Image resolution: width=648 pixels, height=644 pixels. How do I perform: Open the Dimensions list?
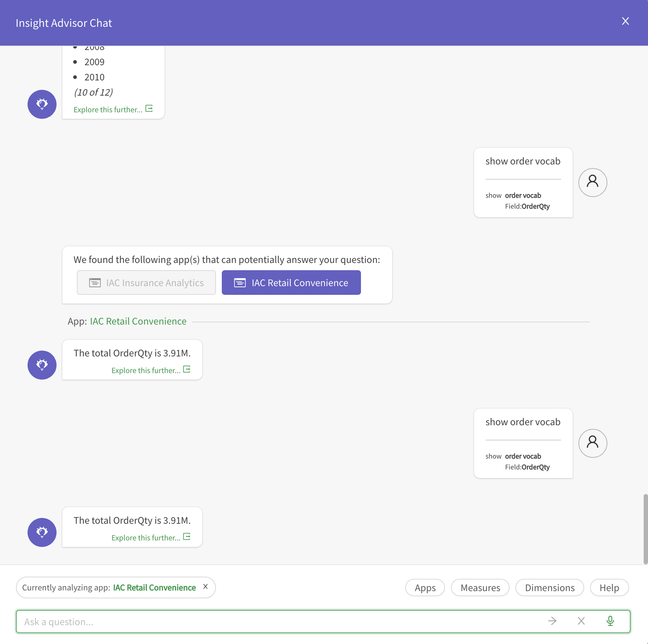549,587
